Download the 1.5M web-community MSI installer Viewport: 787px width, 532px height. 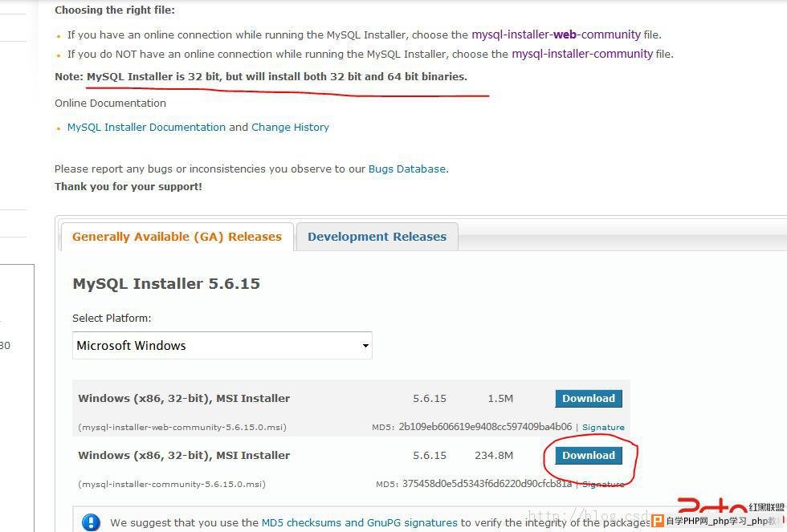pyautogui.click(x=588, y=399)
